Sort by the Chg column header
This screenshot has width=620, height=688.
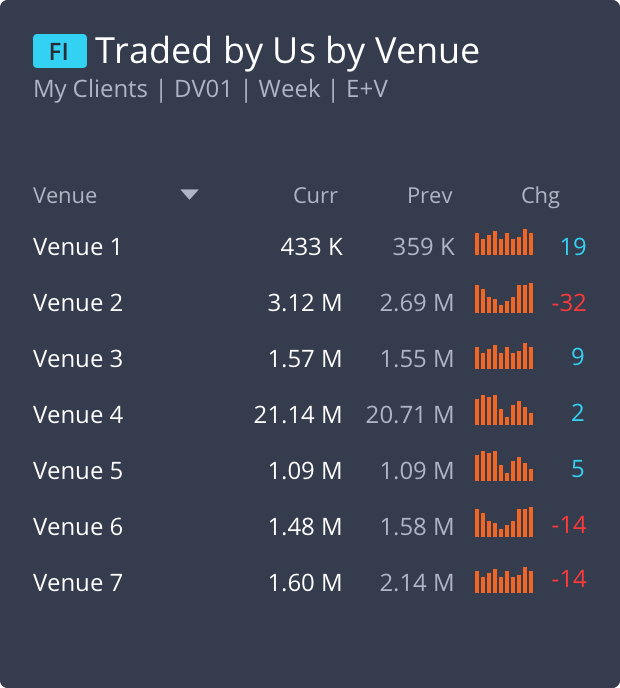click(x=540, y=196)
